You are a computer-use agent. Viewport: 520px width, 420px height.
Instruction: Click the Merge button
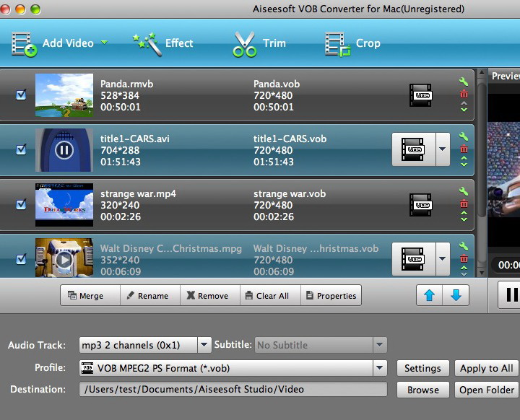(90, 295)
